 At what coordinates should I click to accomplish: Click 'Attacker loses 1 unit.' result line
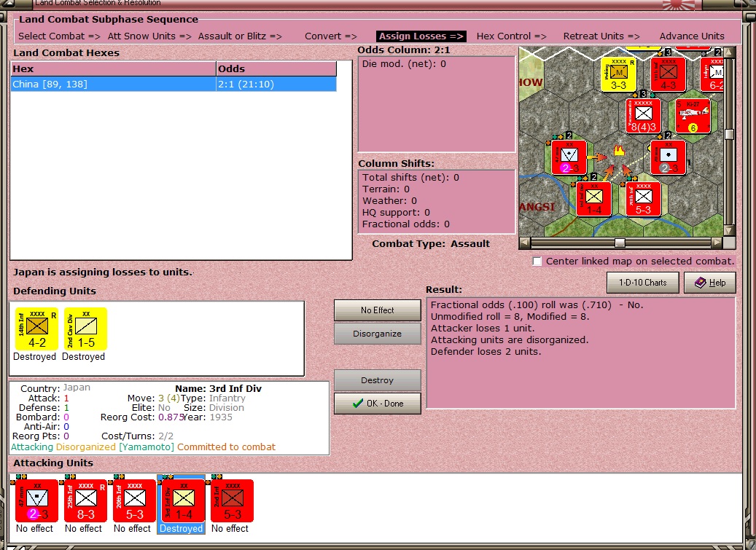(x=483, y=329)
